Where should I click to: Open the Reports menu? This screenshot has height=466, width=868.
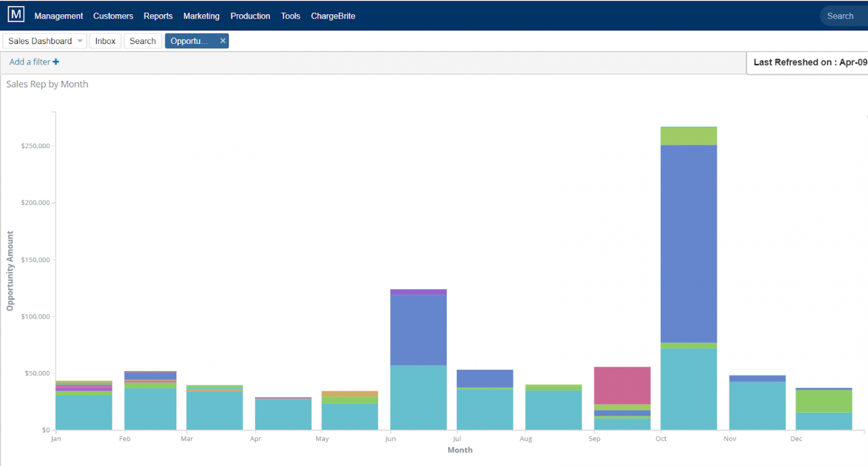(158, 16)
